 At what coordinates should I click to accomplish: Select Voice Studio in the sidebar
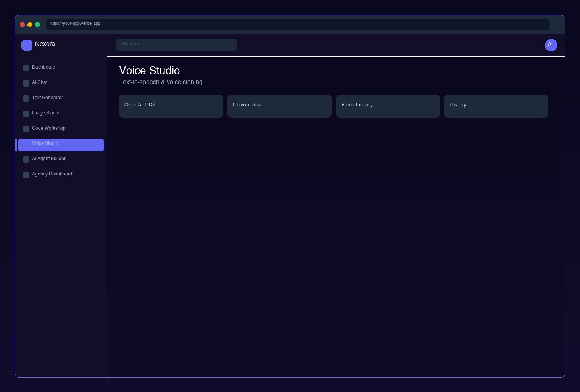(61, 145)
